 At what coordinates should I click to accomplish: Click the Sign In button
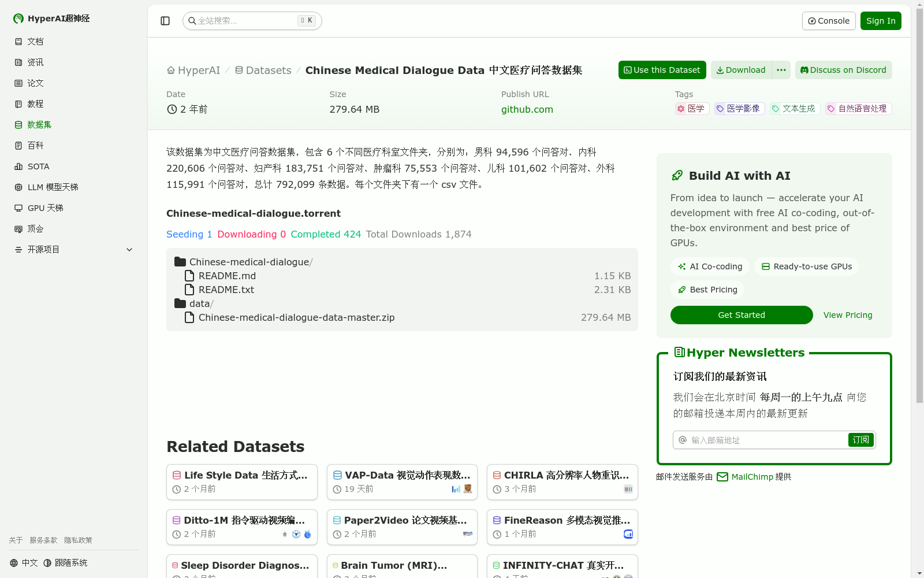click(x=881, y=21)
